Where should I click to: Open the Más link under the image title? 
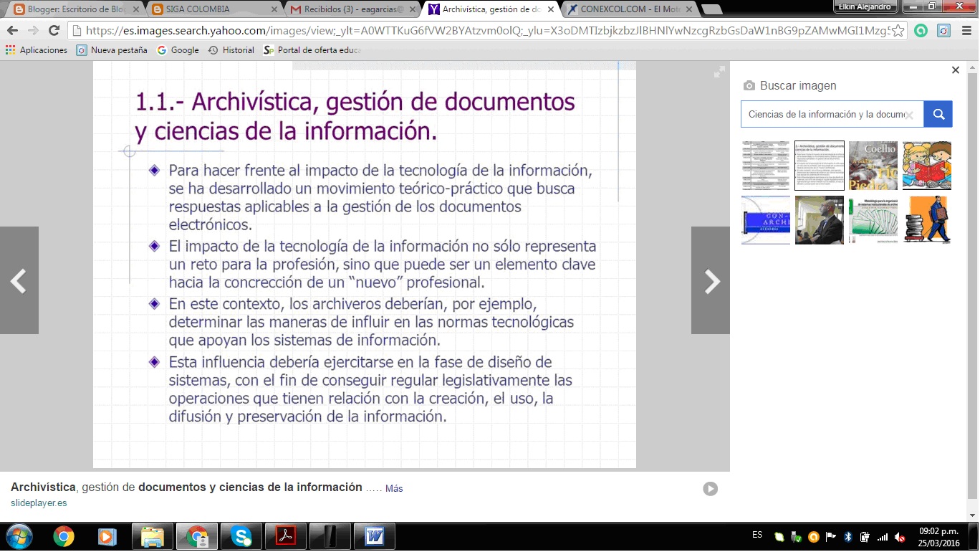[393, 487]
